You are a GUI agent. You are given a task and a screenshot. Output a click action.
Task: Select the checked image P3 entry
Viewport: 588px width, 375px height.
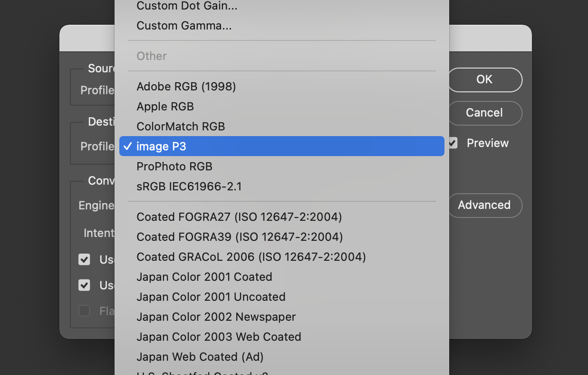161,147
